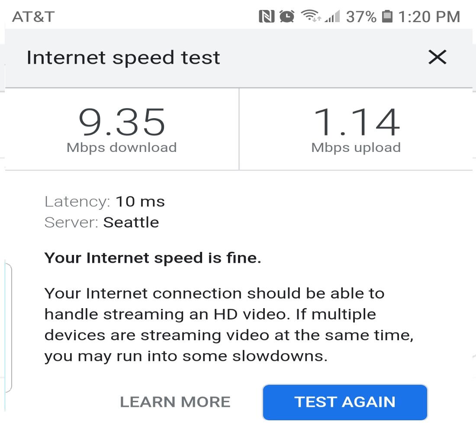The image size is (476, 448).
Task: Tap the Latency 10 ms reading
Action: pyautogui.click(x=105, y=202)
